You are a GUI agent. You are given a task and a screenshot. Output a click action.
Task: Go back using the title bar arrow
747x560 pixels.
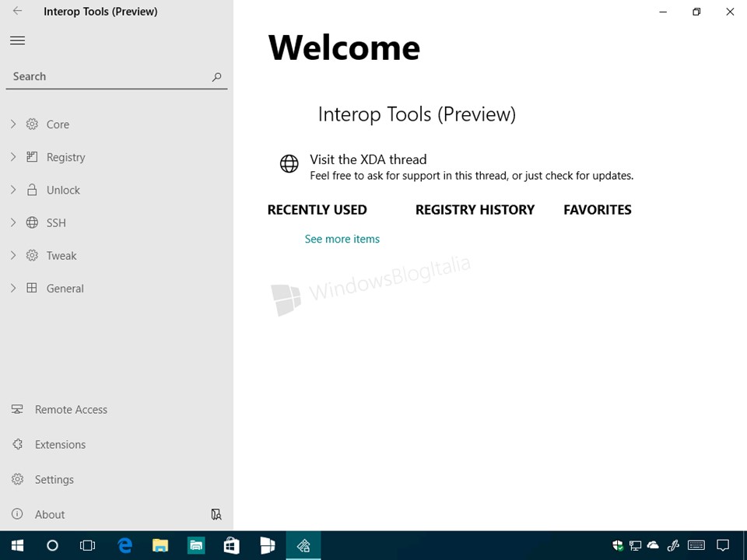[18, 11]
